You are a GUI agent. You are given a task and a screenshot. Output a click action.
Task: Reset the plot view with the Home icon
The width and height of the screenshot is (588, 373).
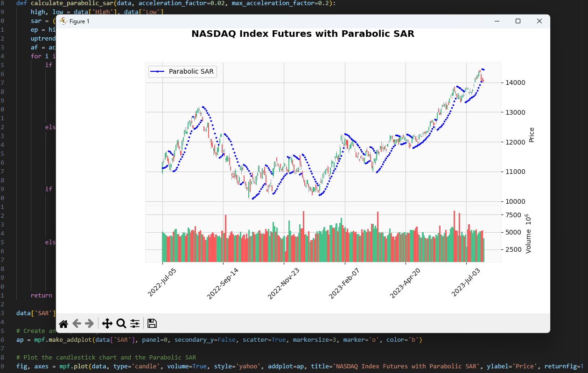click(63, 324)
